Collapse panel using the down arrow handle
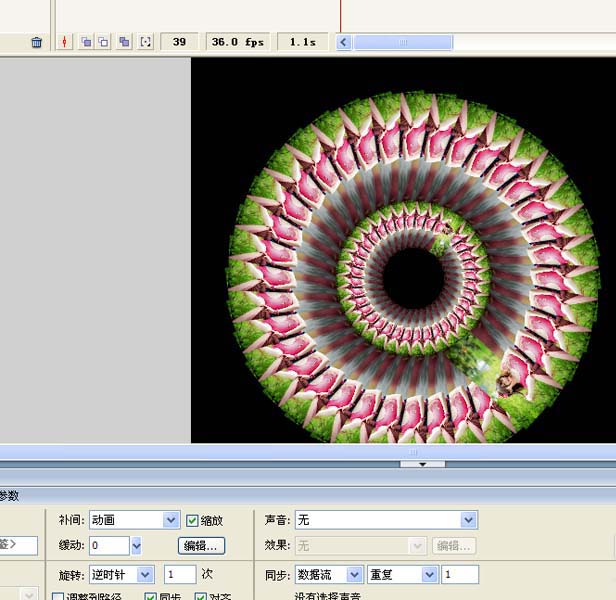Image resolution: width=616 pixels, height=600 pixels. (423, 464)
